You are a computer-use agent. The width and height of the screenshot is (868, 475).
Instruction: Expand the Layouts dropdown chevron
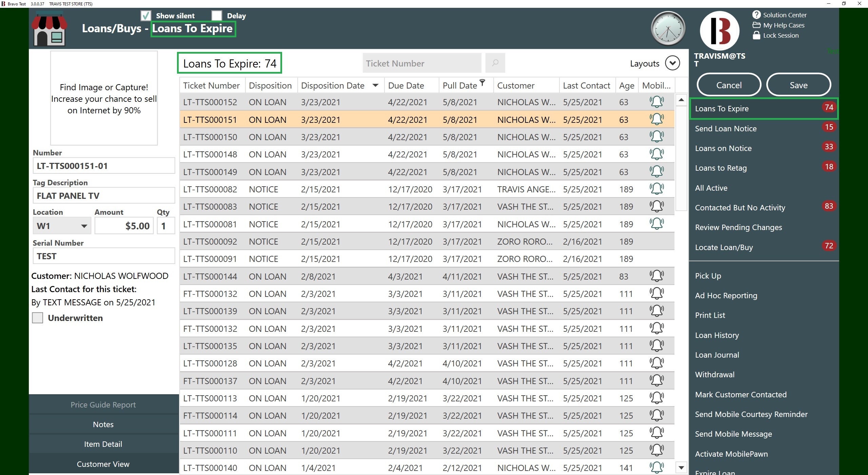click(x=672, y=63)
